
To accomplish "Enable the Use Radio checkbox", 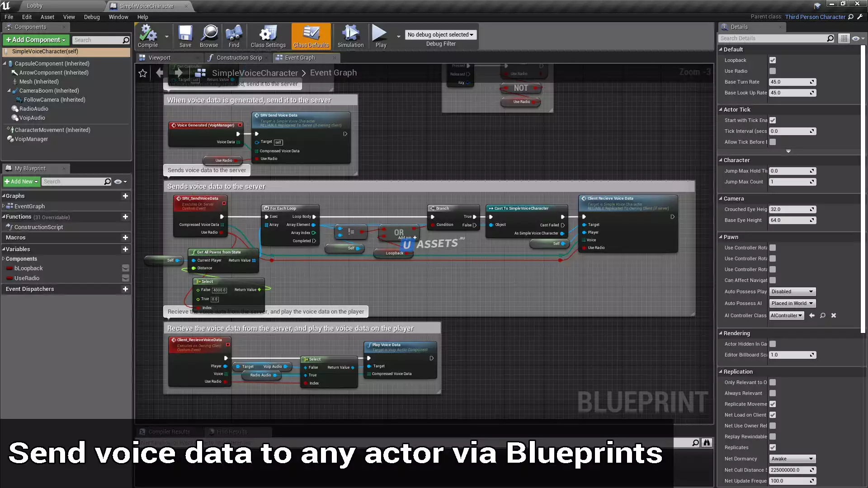I will pos(773,71).
